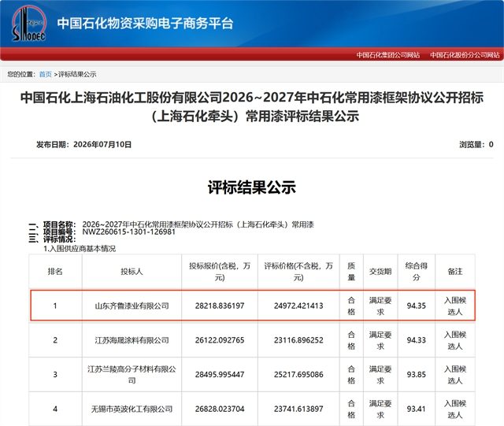Screen dimensions: 504x426
Task: Click the announcement title starting 中国石化上海石油化工股份有限公司2026~2027年
Action: coord(252,107)
